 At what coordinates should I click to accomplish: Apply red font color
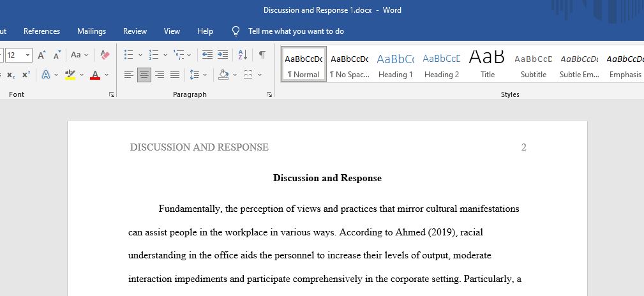[x=95, y=75]
